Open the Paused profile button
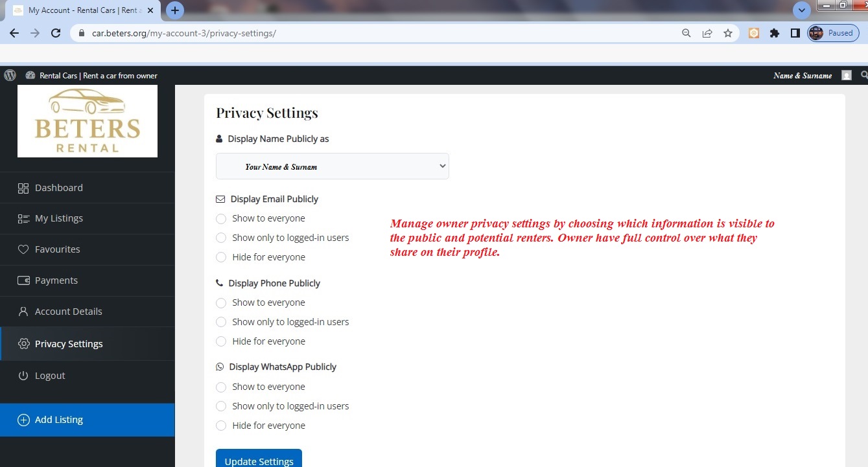The image size is (868, 467). tap(833, 33)
